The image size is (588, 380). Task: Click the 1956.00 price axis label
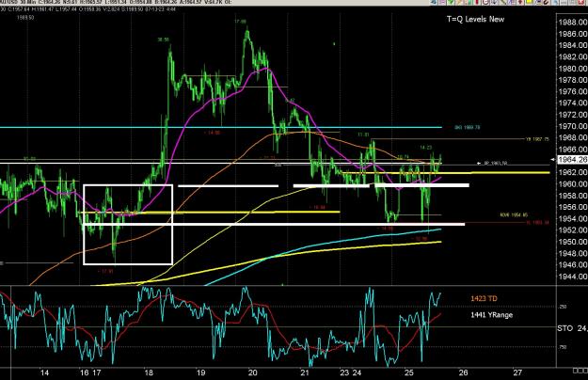(x=573, y=207)
